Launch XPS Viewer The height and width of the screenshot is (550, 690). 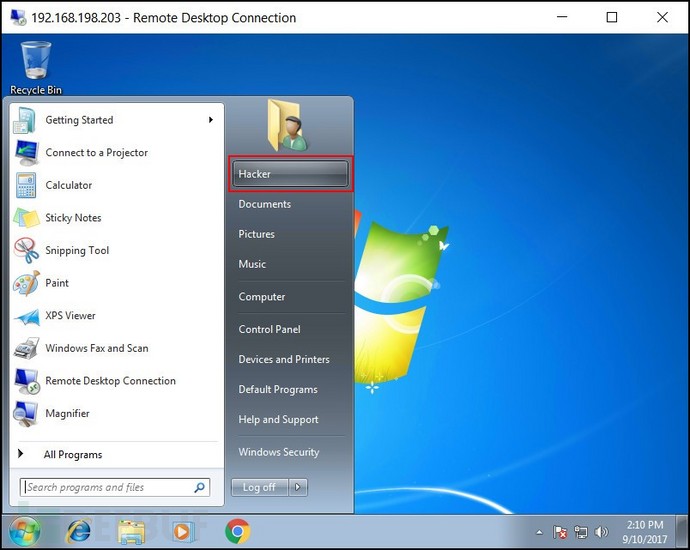[x=70, y=316]
